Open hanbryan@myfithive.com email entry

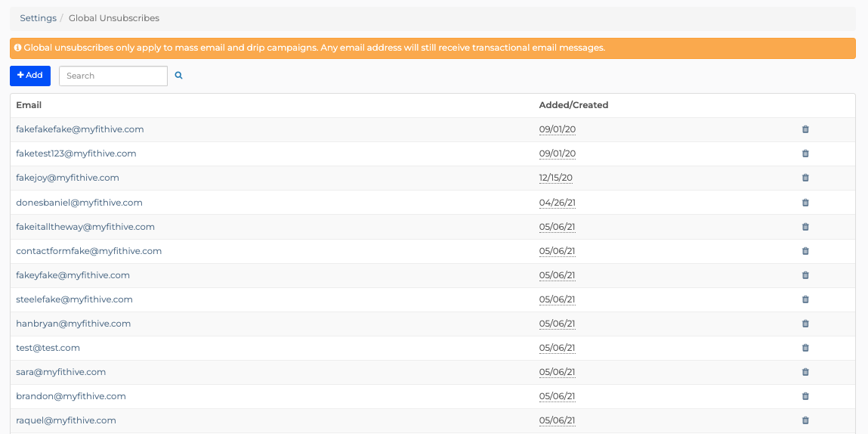click(73, 324)
